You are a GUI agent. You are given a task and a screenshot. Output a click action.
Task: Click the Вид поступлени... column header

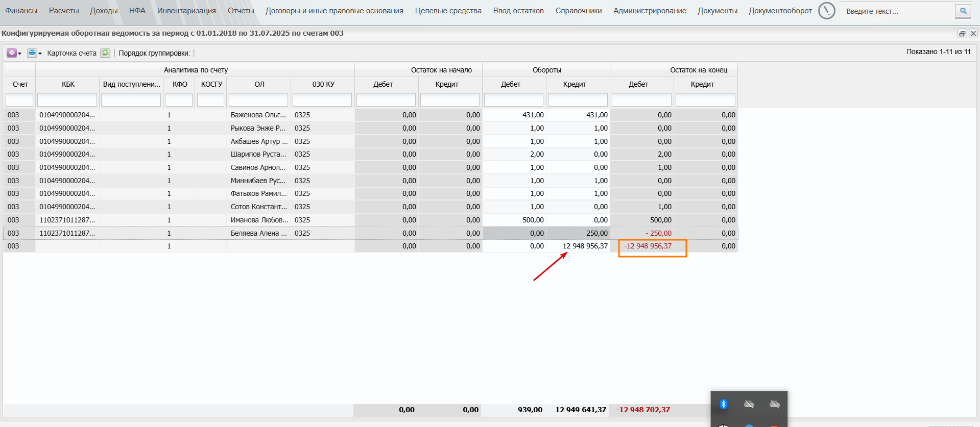point(131,84)
